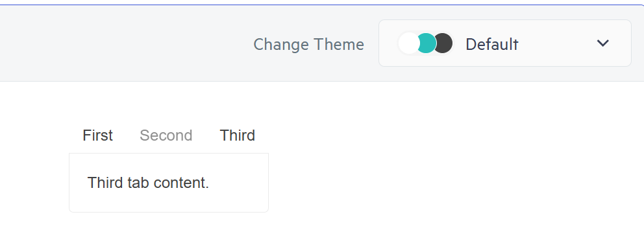Click the dark gray circle theme swatch
Viewport: 644px width, 243px height.
(x=443, y=43)
